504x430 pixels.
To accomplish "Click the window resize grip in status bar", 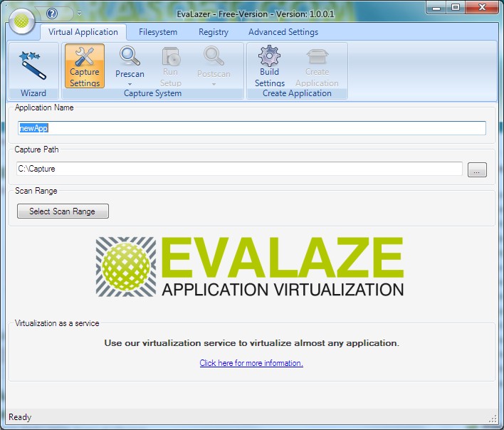I will click(x=493, y=419).
